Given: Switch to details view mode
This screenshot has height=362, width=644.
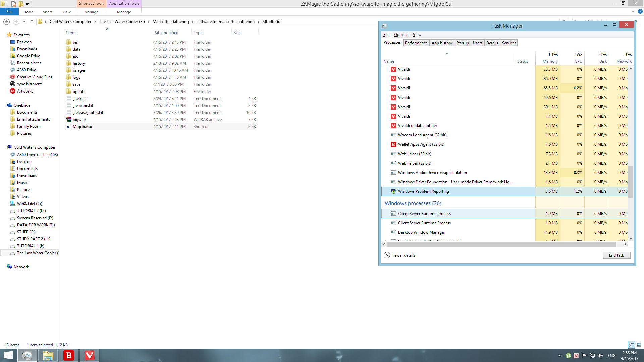Looking at the screenshot, I should pos(632,345).
